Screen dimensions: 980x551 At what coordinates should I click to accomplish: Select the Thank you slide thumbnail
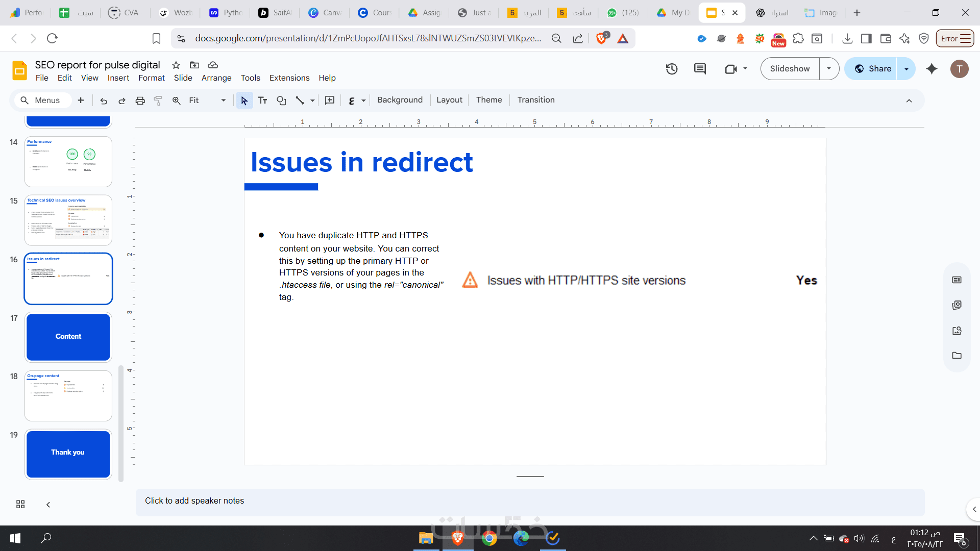(x=68, y=454)
